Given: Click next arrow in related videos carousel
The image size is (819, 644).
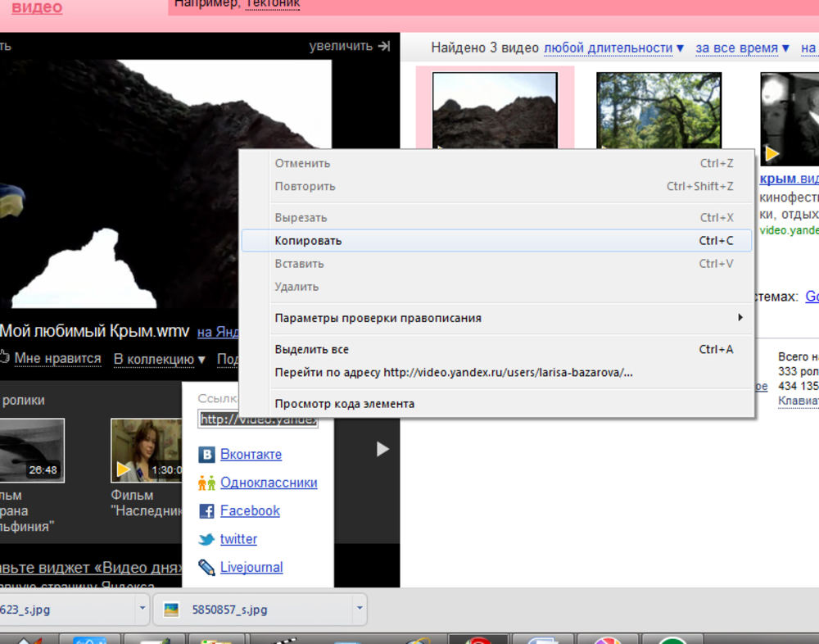Looking at the screenshot, I should (382, 449).
